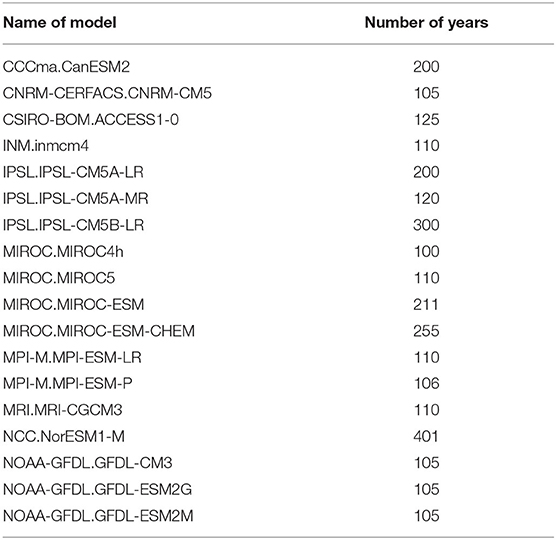Click the IPSL.IPSL-CM5A-LR entry
556x540 pixels.
pos(73,172)
